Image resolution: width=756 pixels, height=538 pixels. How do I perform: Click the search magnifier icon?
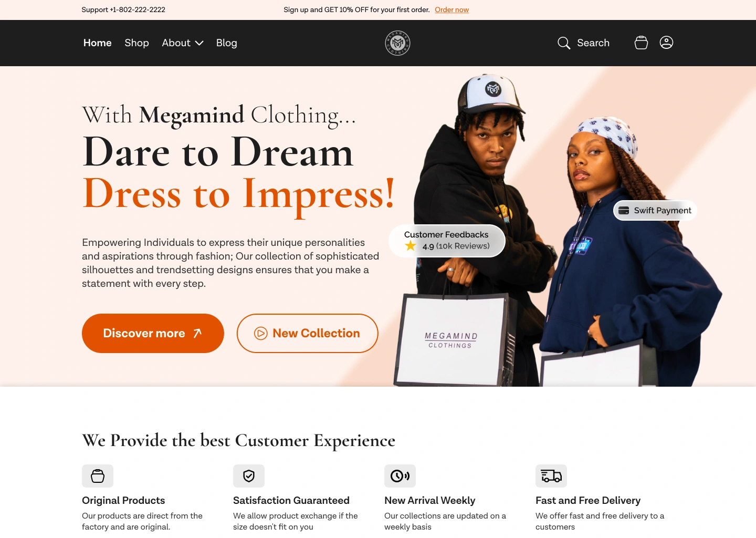tap(564, 43)
